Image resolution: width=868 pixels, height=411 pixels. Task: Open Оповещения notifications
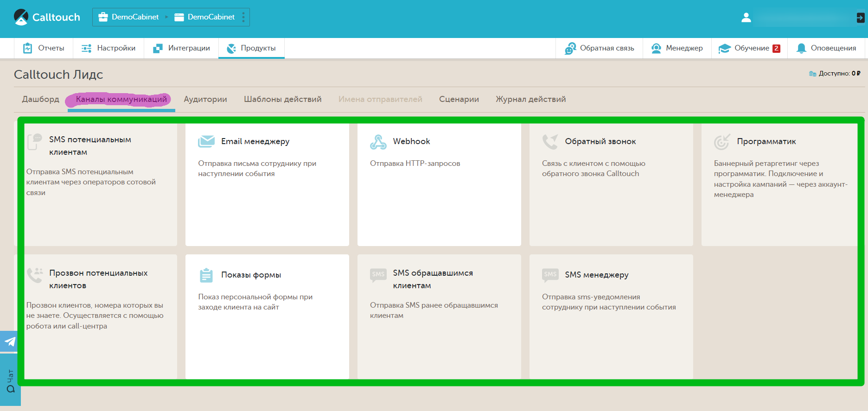pyautogui.click(x=826, y=48)
